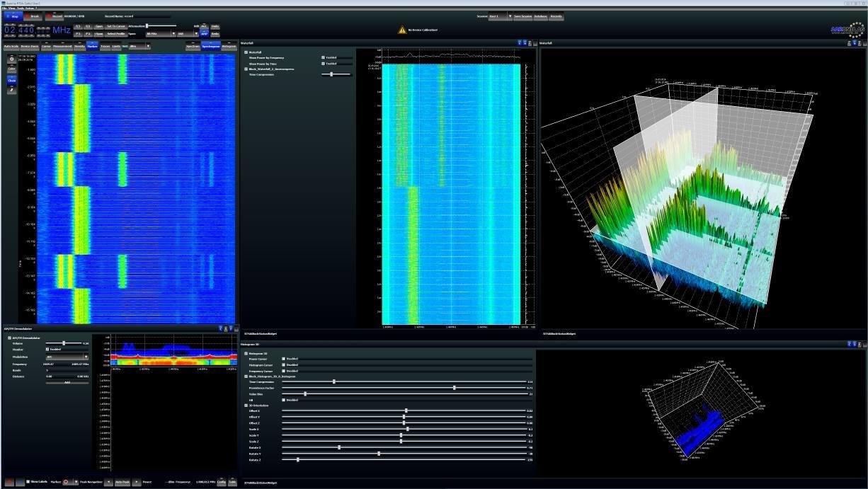Toggle the Show Labels checkbox

28,482
